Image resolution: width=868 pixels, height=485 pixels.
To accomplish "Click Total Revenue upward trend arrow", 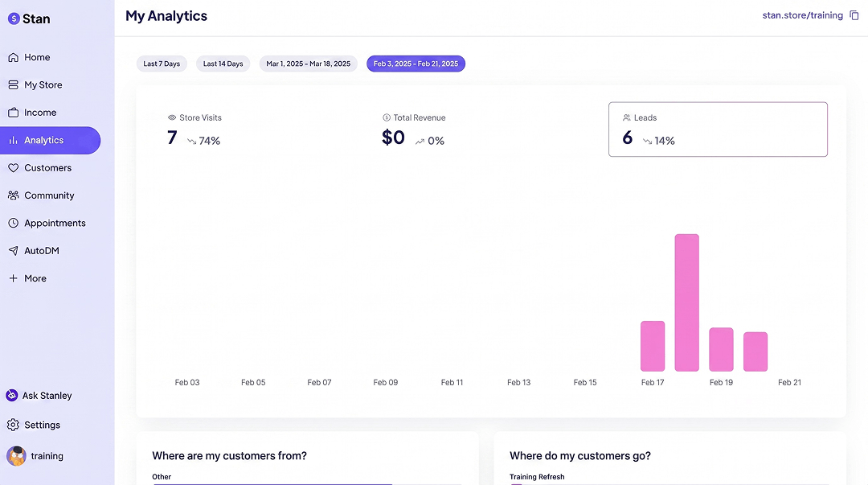I will pyautogui.click(x=420, y=142).
